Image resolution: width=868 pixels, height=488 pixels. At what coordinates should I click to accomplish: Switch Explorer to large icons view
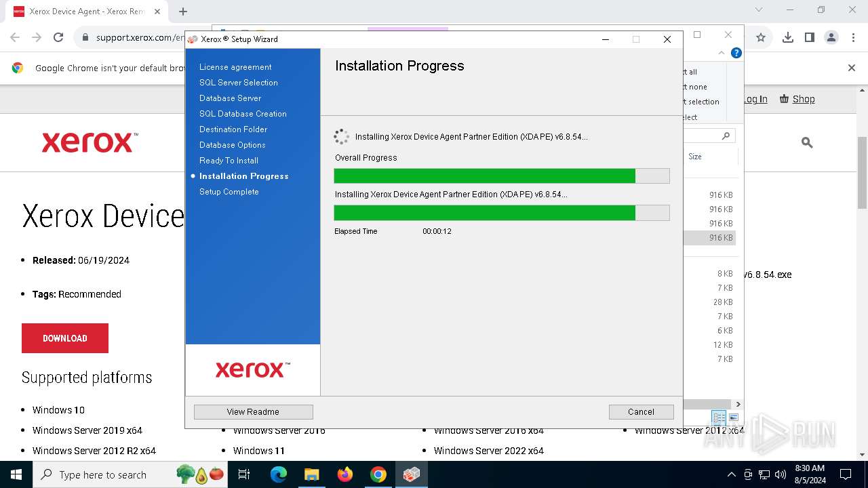pyautogui.click(x=734, y=418)
